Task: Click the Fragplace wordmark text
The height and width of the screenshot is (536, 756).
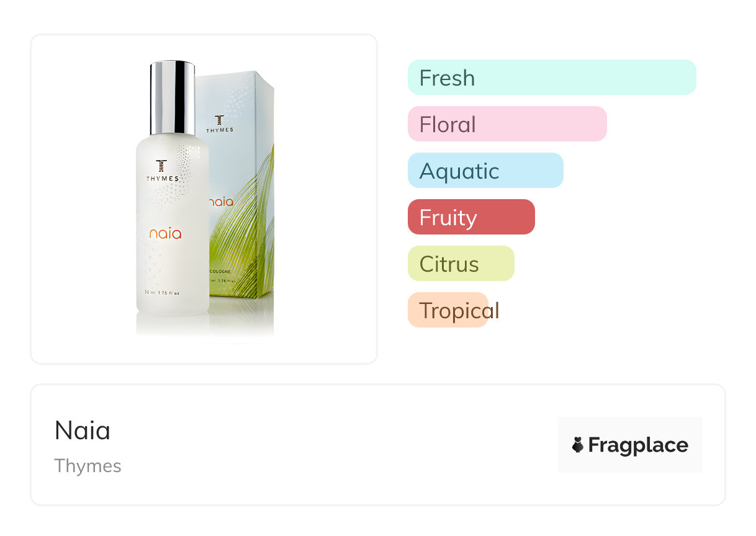Action: pyautogui.click(x=638, y=445)
